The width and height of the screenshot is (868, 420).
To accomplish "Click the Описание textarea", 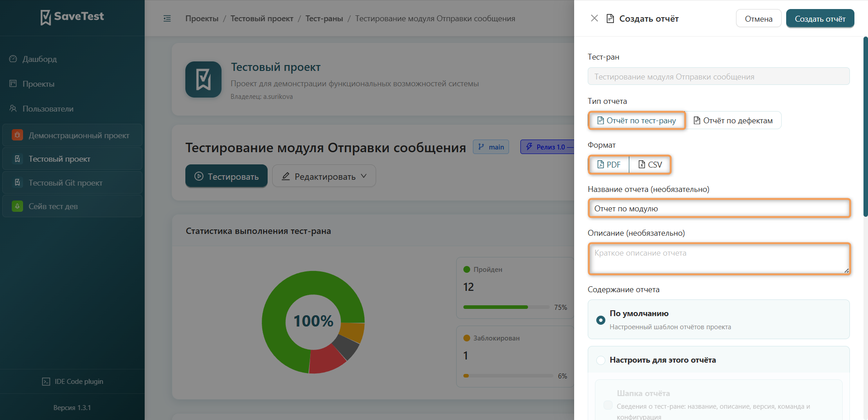I will tap(719, 259).
